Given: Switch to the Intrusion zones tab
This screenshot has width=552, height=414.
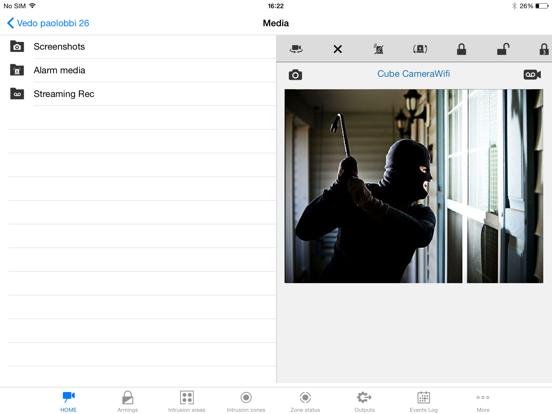Looking at the screenshot, I should coord(246,402).
